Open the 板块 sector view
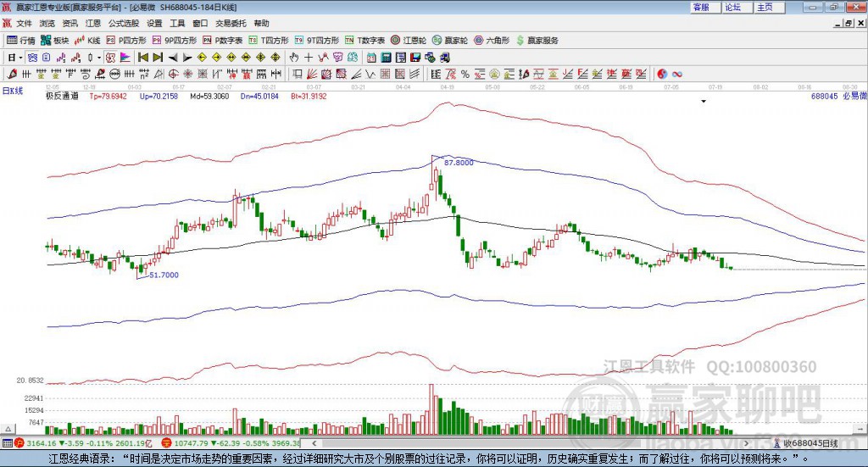 click(54, 41)
